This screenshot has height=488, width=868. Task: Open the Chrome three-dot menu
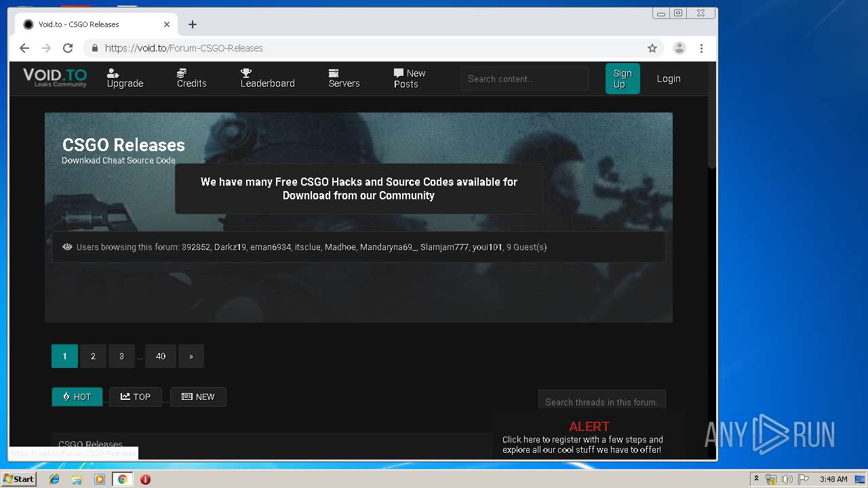pyautogui.click(x=701, y=48)
